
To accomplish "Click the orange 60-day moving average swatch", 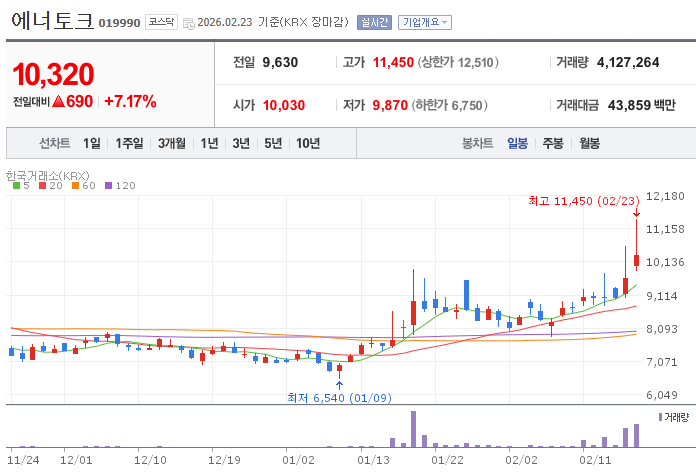I will click(x=75, y=186).
